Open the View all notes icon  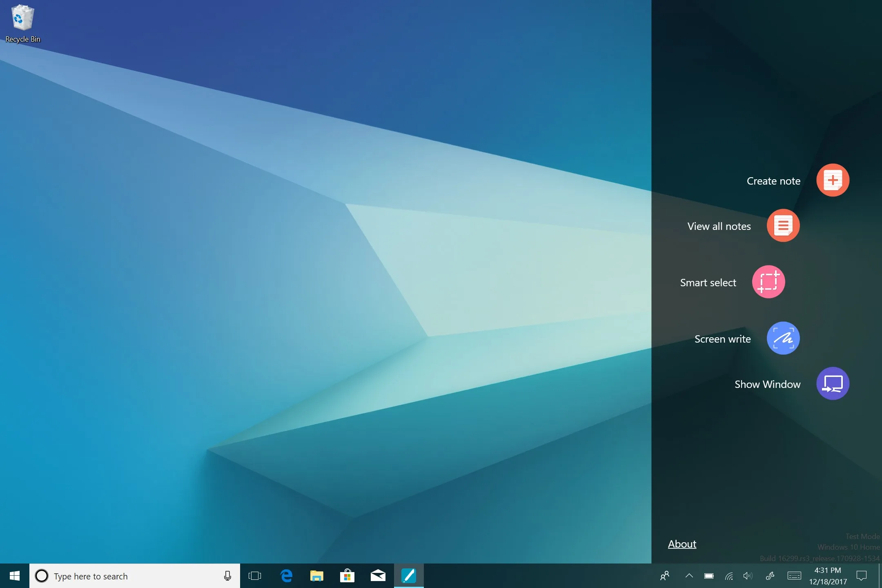point(783,225)
